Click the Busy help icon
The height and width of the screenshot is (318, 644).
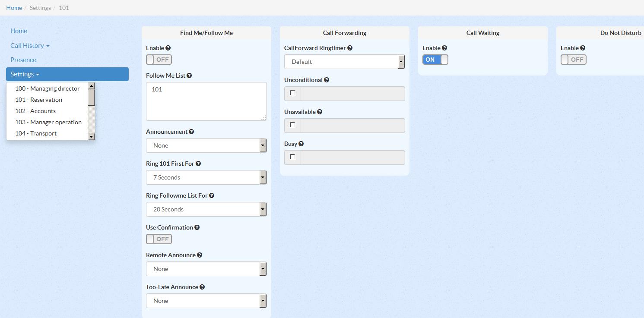pos(301,144)
